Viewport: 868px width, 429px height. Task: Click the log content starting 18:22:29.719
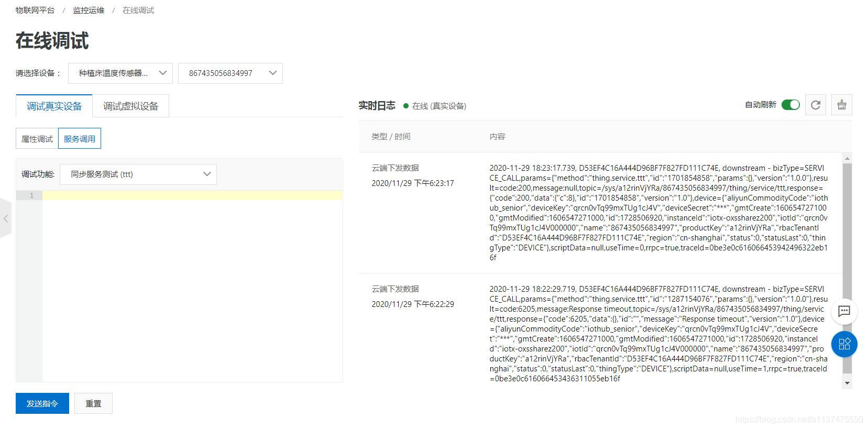click(x=658, y=334)
